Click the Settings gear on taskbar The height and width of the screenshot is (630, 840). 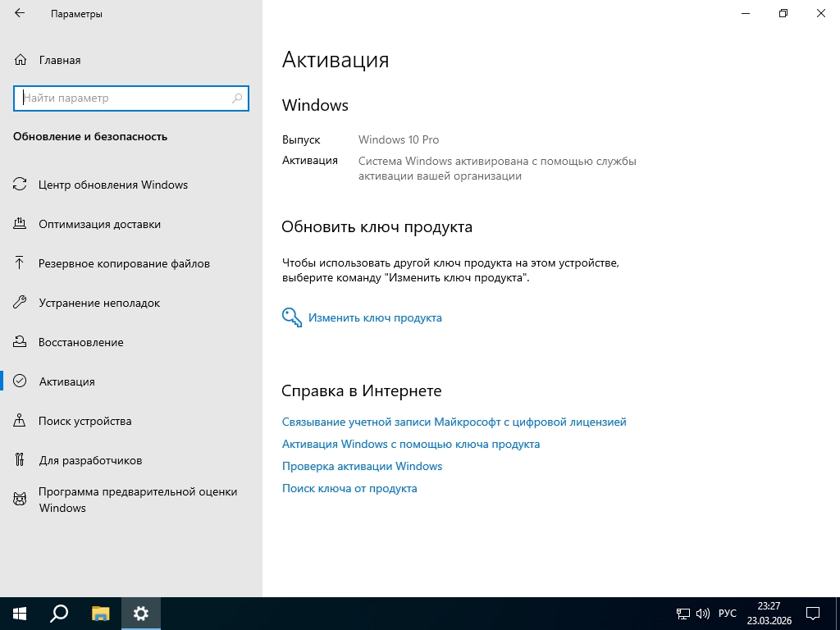point(141,614)
